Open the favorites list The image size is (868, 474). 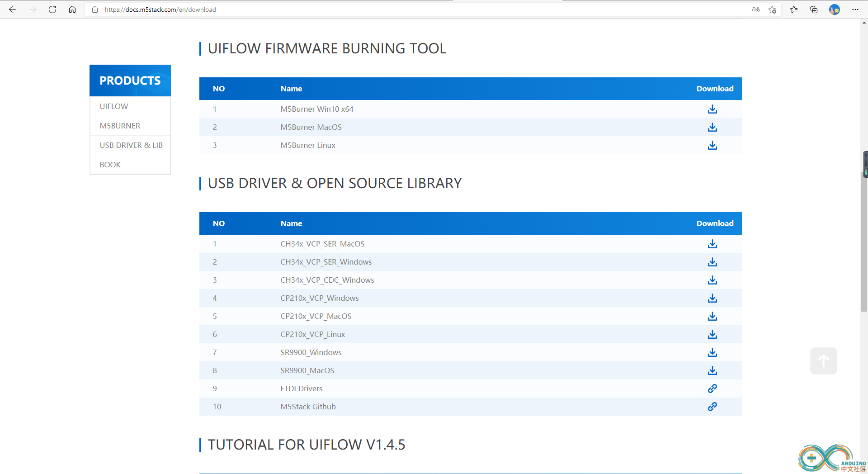point(794,9)
